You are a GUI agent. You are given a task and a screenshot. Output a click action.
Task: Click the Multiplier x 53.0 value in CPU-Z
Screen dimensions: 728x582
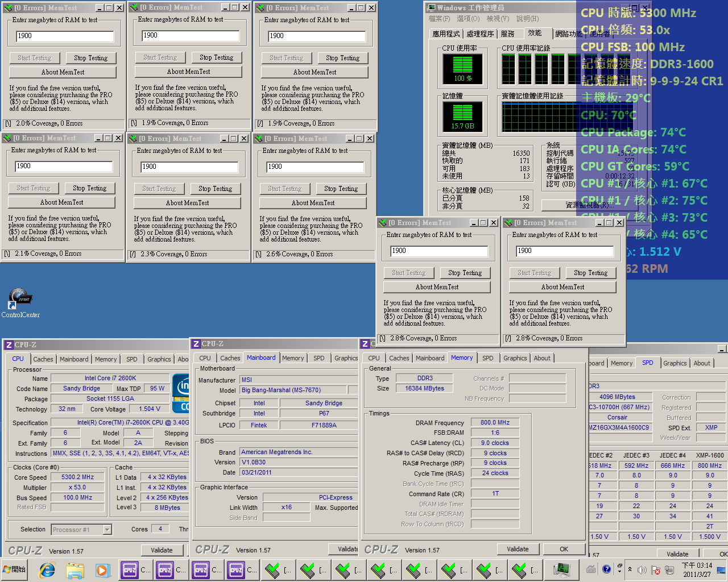78,488
